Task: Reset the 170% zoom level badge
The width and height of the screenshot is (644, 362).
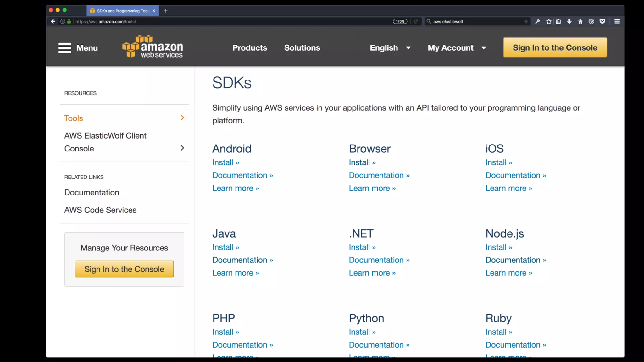Action: (x=400, y=21)
